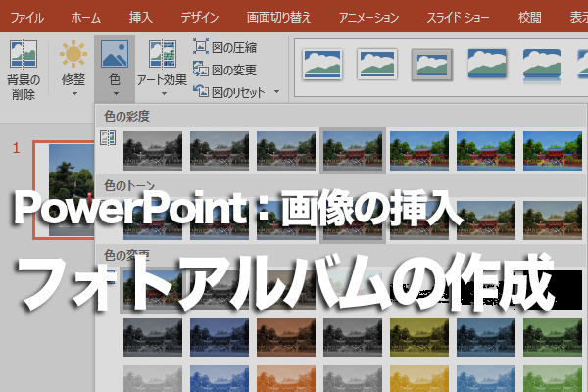Image resolution: width=588 pixels, height=392 pixels.
Task: Apply the first picture style frame
Action: (x=322, y=64)
